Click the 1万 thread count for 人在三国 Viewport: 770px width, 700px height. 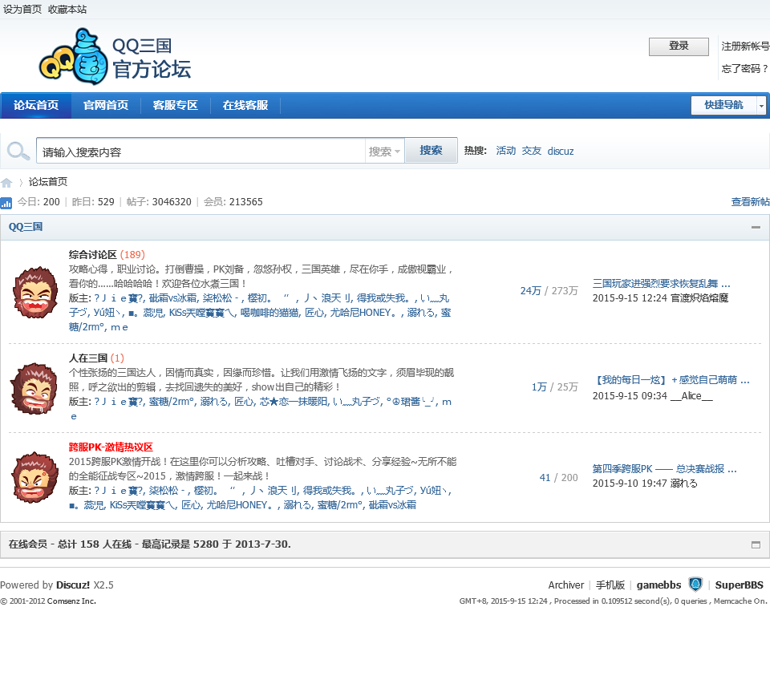tap(539, 386)
